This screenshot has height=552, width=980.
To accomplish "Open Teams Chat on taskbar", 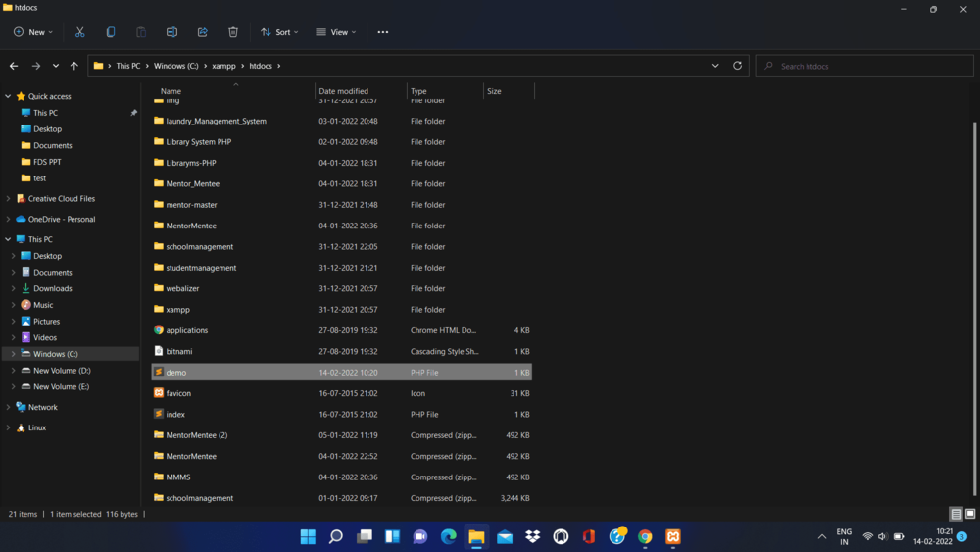I will [420, 537].
